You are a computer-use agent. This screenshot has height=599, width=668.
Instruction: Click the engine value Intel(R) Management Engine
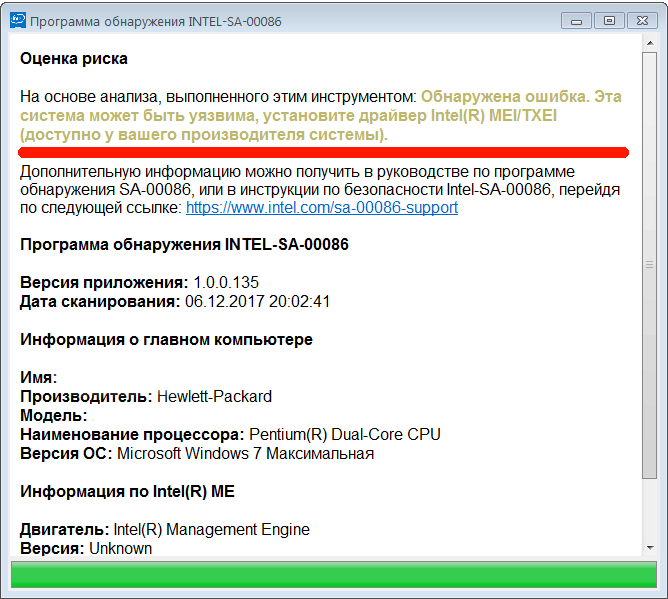click(x=211, y=530)
